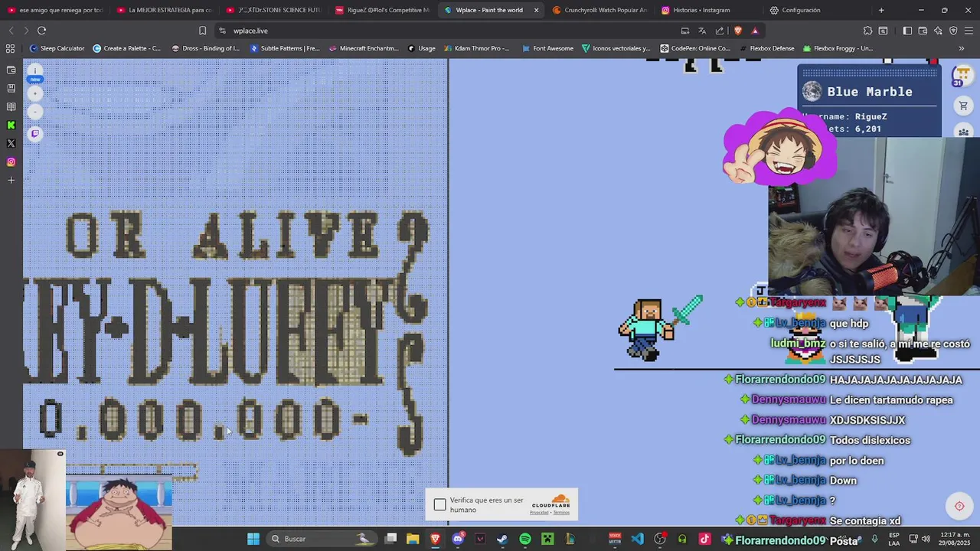This screenshot has height=551, width=980.
Task: Switch the ESP LAA input language
Action: pyautogui.click(x=894, y=539)
